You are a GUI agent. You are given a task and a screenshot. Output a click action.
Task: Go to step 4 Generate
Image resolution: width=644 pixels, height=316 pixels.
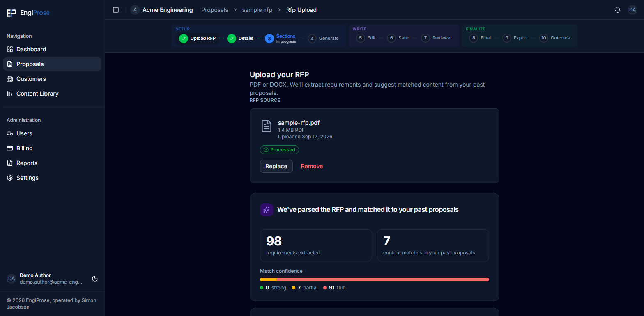coord(324,39)
